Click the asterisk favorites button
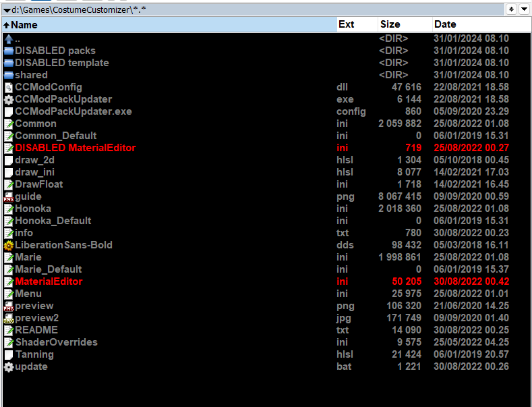Screen dimensions: 532x407 (511, 9)
